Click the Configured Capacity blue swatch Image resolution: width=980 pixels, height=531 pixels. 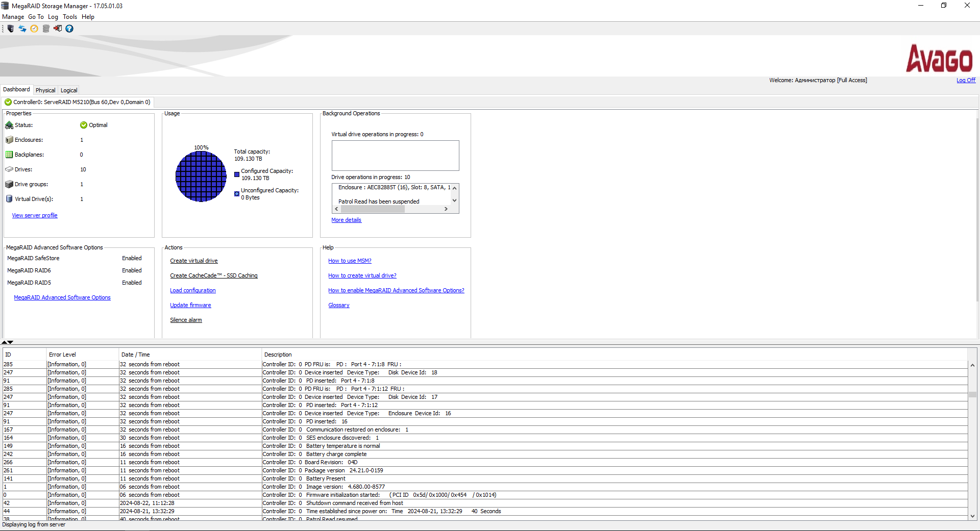pos(237,174)
